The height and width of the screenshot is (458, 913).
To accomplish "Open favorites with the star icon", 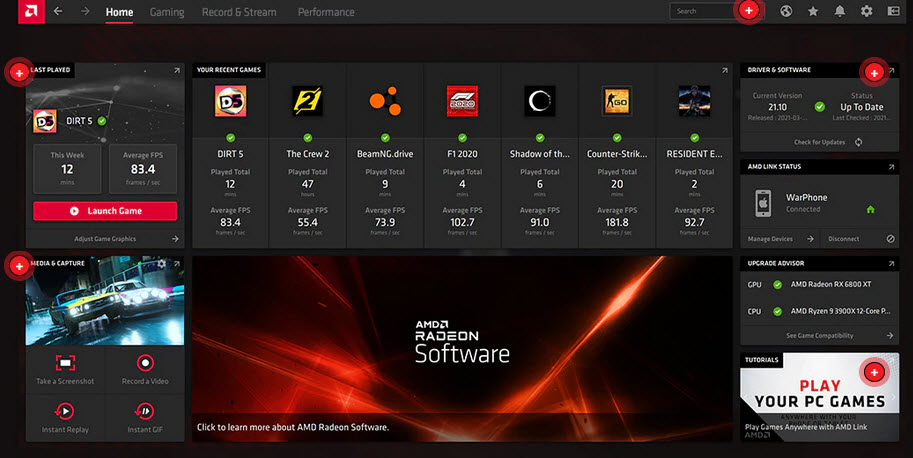I will point(813,11).
